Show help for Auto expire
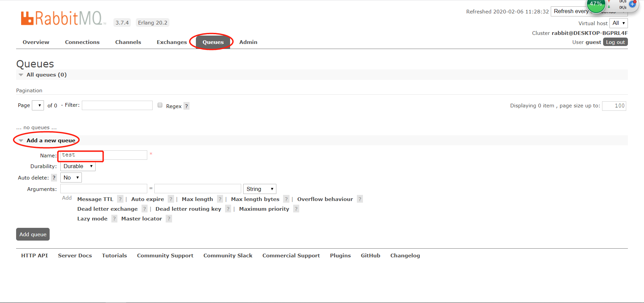 171,199
